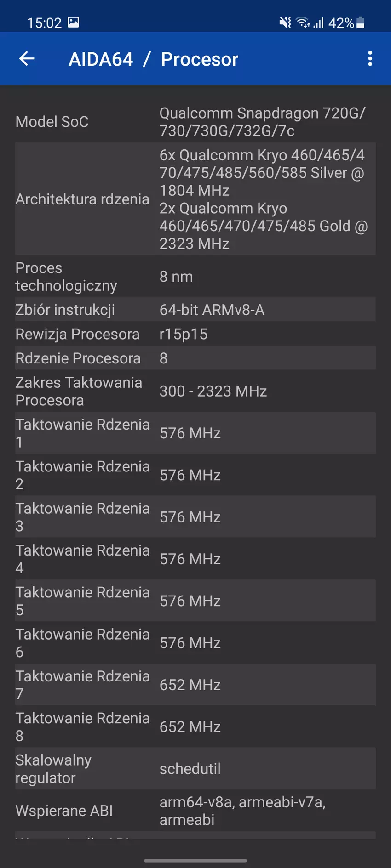391x868 pixels.
Task: Tap the 15:02 clock in status bar
Action: pyautogui.click(x=44, y=23)
